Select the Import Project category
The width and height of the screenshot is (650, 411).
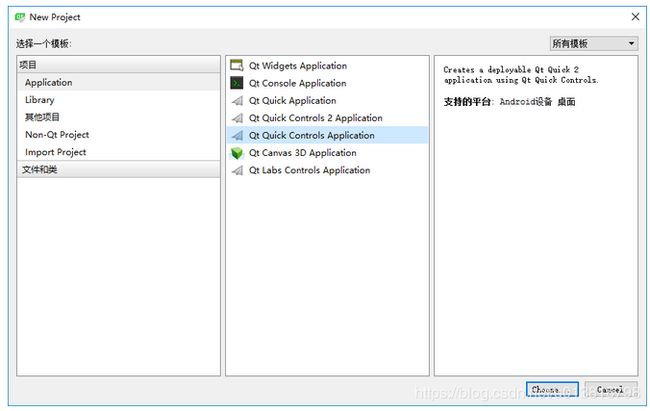tap(119, 152)
